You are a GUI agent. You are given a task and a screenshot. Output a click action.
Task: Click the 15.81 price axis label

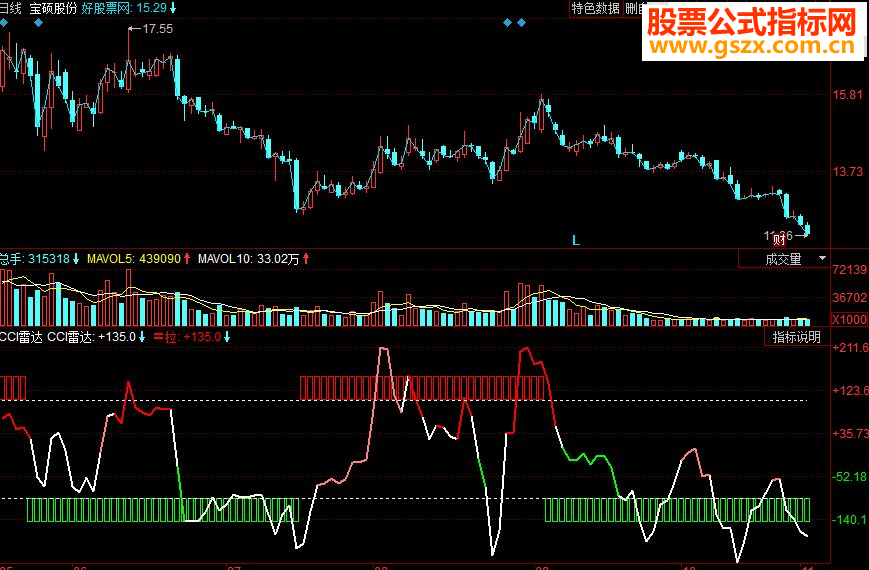(x=848, y=95)
